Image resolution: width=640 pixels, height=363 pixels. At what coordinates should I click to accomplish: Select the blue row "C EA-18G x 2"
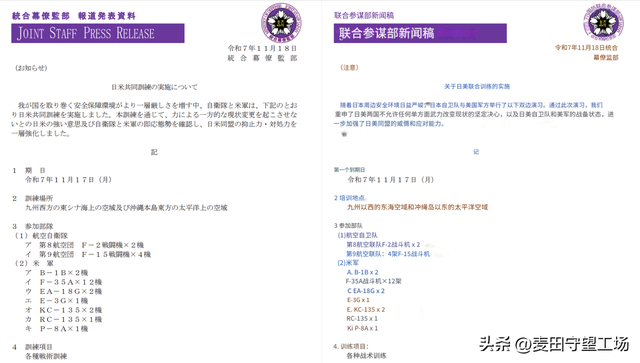tap(366, 291)
